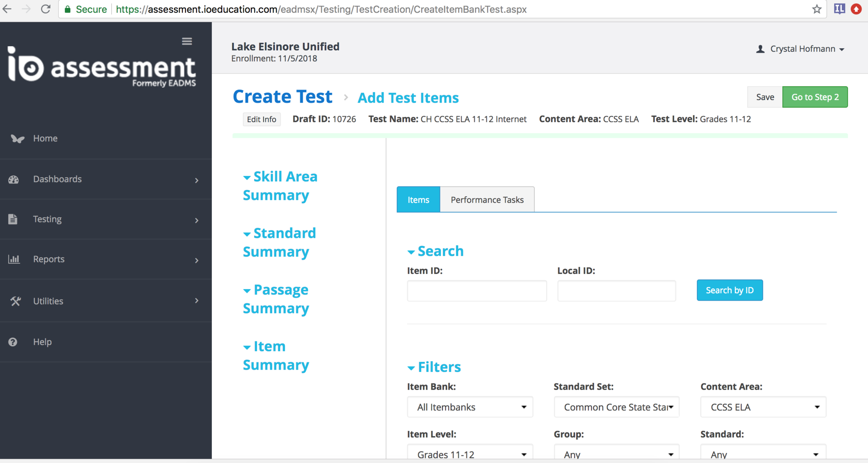Select the Items tab
Image resolution: width=868 pixels, height=463 pixels.
coord(418,200)
